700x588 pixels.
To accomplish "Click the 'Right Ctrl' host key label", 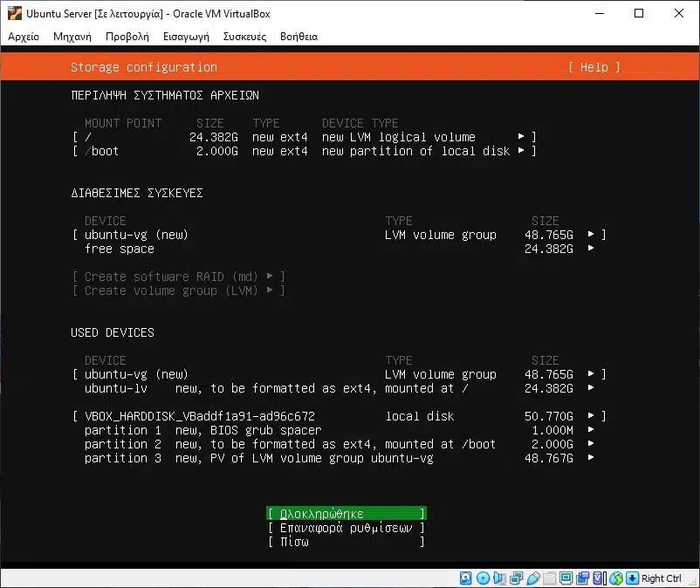I will coord(662,578).
